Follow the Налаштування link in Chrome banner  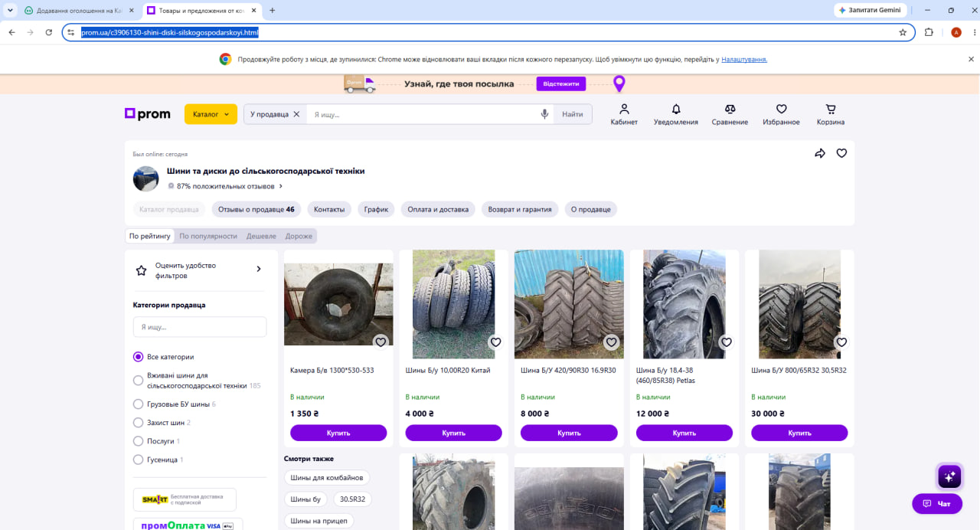pos(744,59)
